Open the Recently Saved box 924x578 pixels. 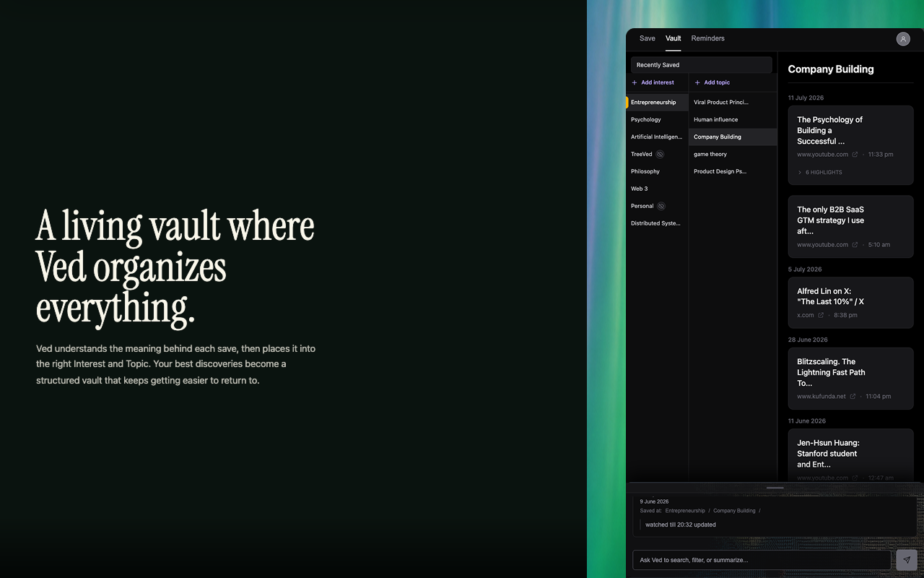[x=702, y=65]
